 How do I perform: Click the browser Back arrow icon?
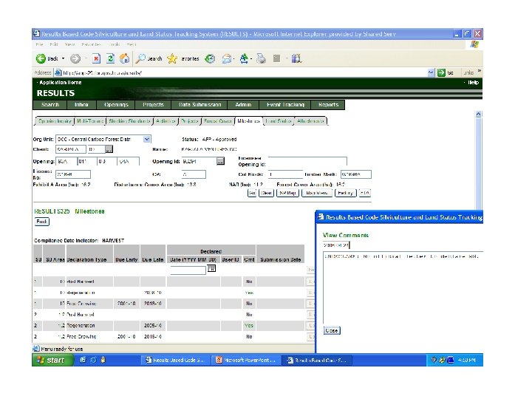coord(41,58)
